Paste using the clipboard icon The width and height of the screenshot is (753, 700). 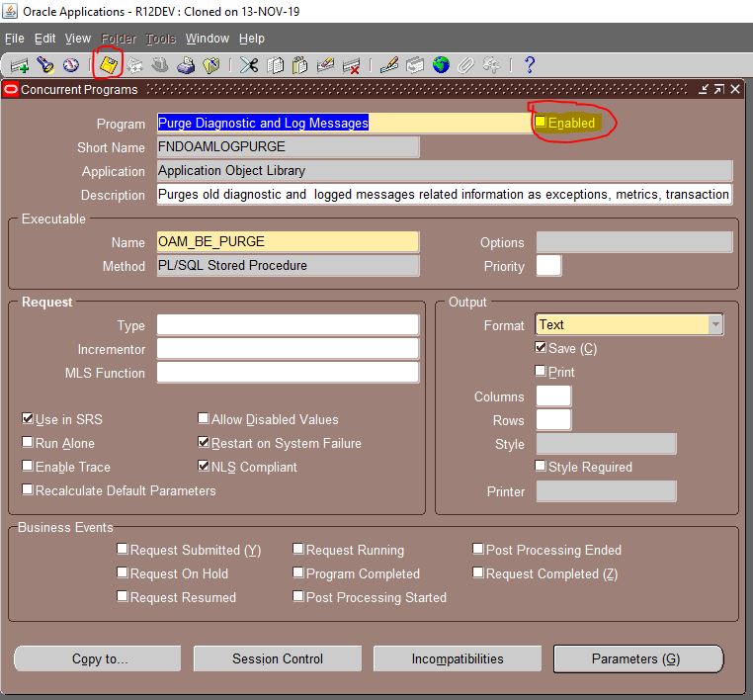point(299,65)
